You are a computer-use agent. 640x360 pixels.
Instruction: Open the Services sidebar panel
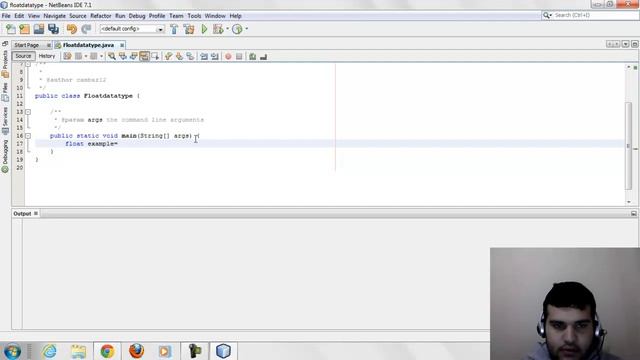[x=5, y=121]
